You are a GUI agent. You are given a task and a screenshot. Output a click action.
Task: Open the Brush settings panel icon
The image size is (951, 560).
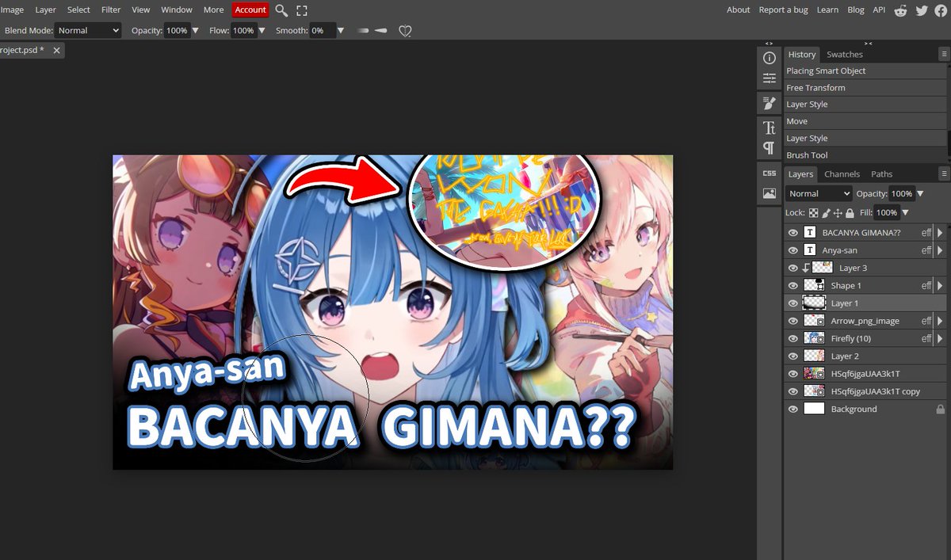pyautogui.click(x=770, y=103)
